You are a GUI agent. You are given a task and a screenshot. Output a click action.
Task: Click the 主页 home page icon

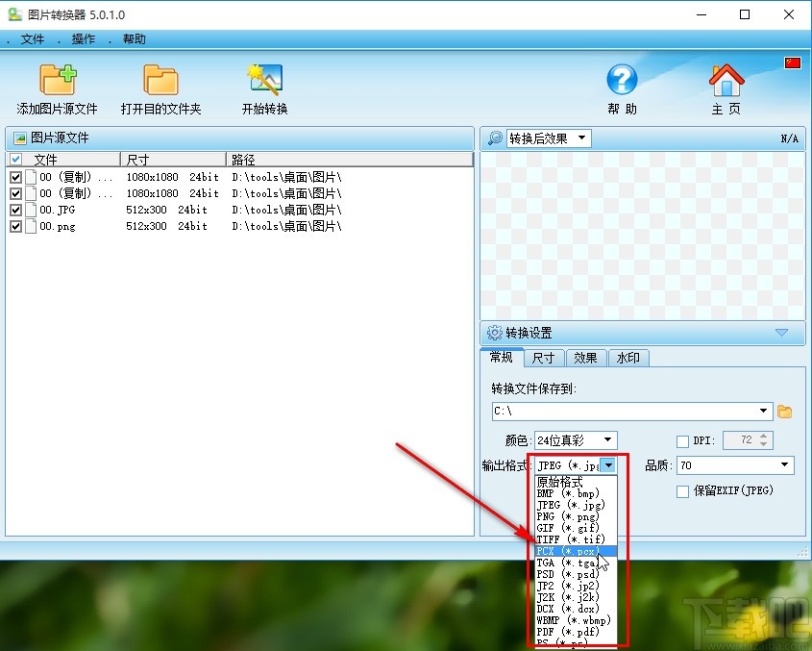click(x=726, y=80)
